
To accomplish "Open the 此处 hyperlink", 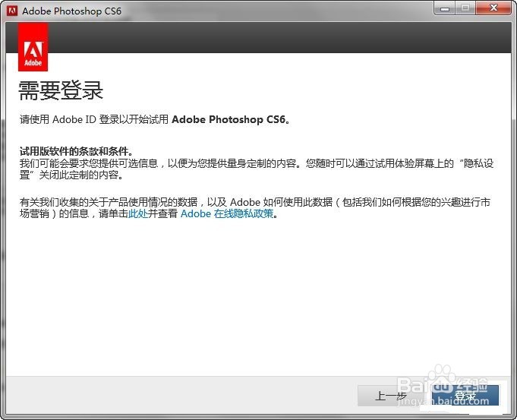I will pos(138,213).
